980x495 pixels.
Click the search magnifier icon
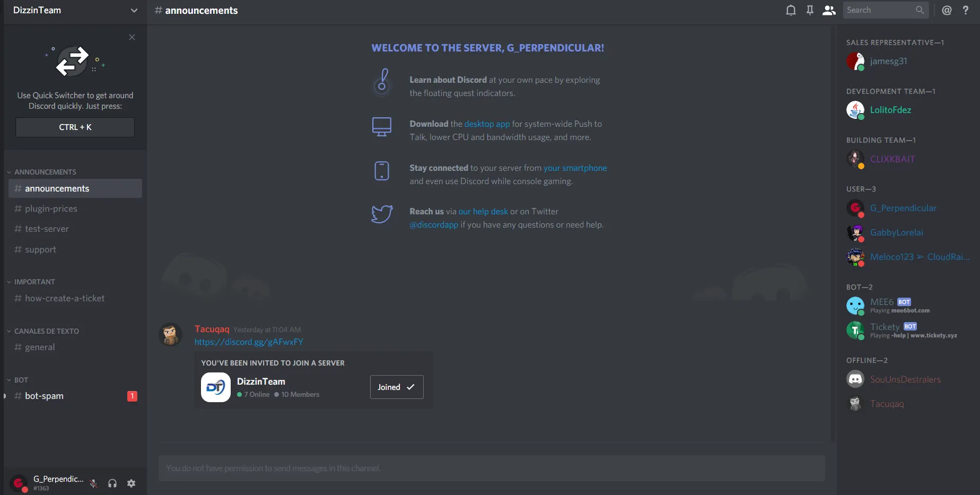click(920, 10)
